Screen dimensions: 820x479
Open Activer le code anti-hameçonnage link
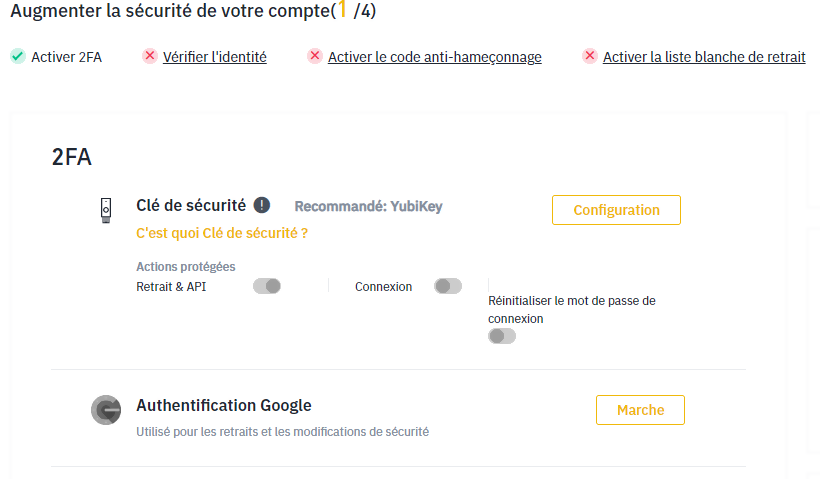(x=435, y=56)
